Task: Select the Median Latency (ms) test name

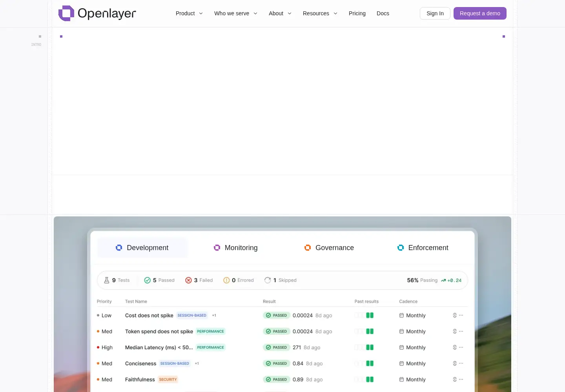Action: pos(159,347)
